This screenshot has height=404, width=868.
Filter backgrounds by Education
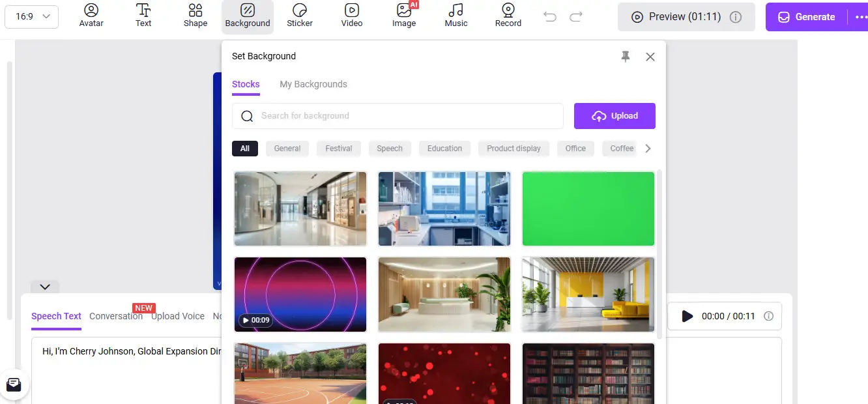[444, 149]
